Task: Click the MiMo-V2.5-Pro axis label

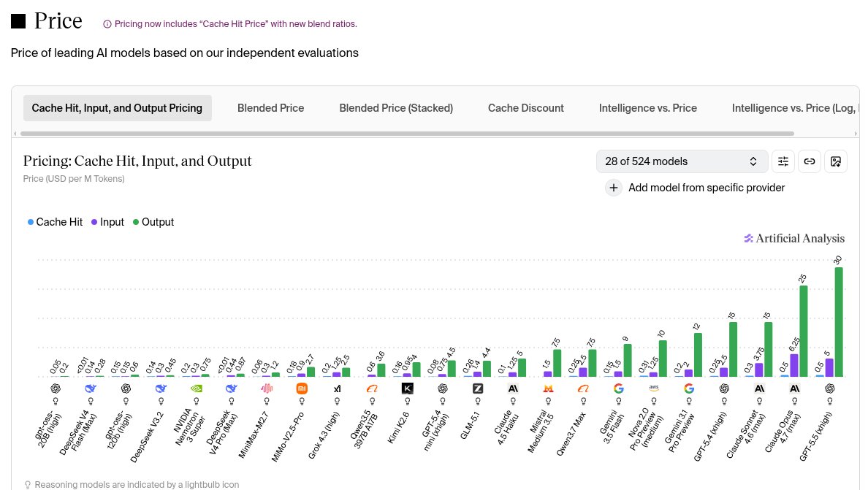Action: tap(288, 437)
